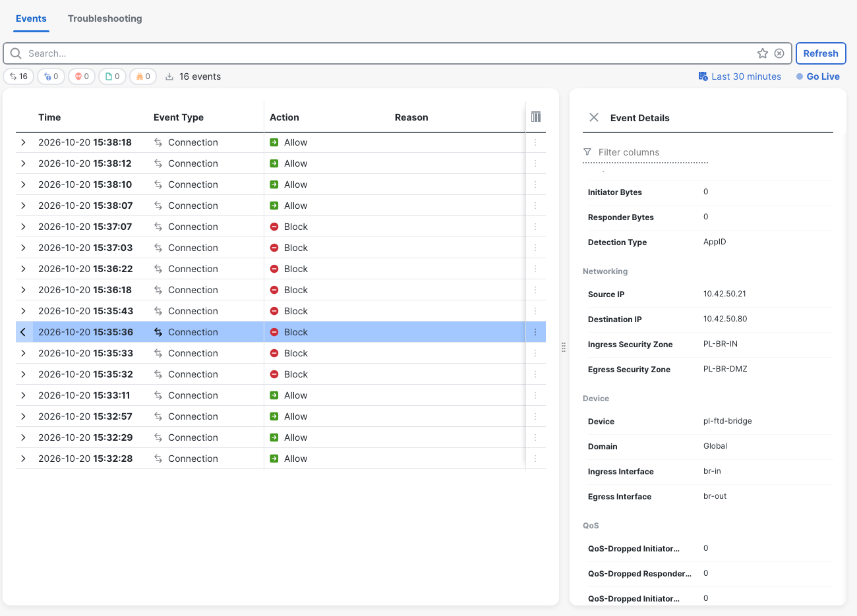Open row menu for 15:38:18 event
The height and width of the screenshot is (616, 857).
point(535,142)
